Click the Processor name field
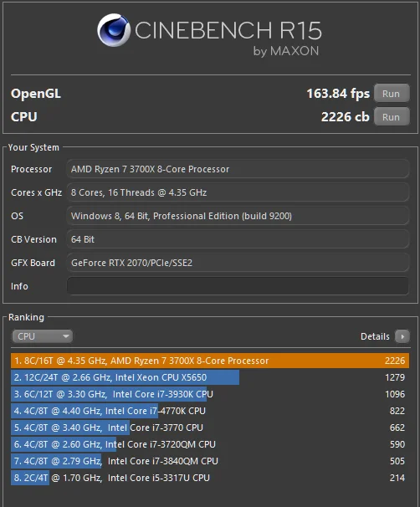The image size is (420, 507). tap(238, 169)
